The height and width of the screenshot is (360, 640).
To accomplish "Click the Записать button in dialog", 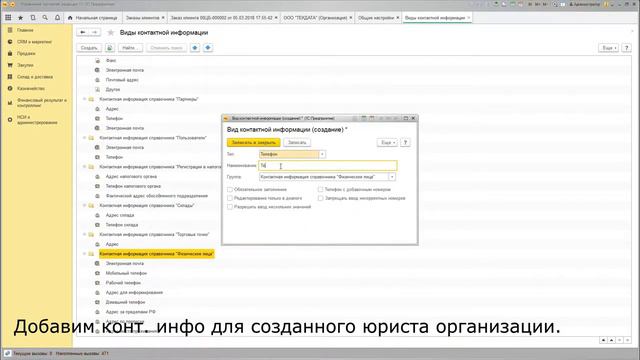I will click(297, 142).
